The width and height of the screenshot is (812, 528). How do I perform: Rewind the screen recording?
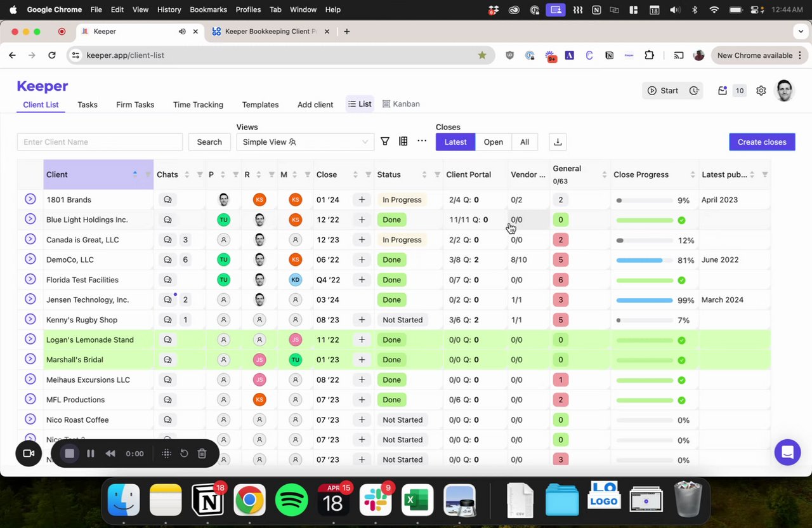coord(110,454)
